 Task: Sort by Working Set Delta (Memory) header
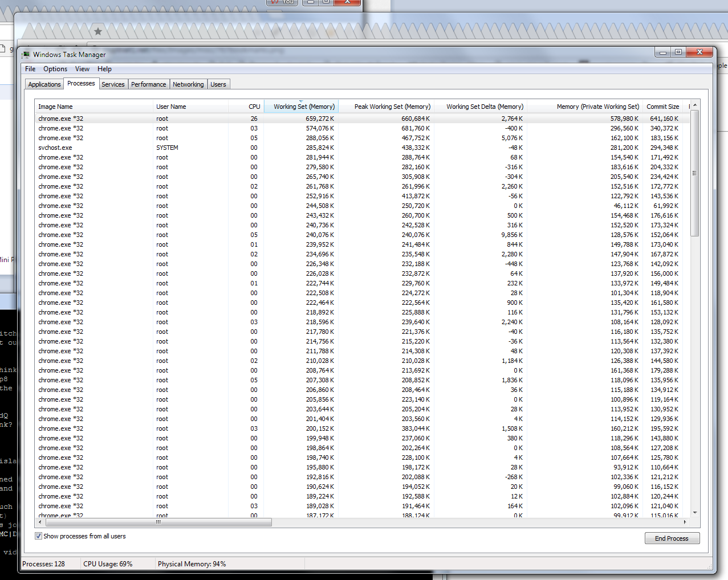(480, 107)
